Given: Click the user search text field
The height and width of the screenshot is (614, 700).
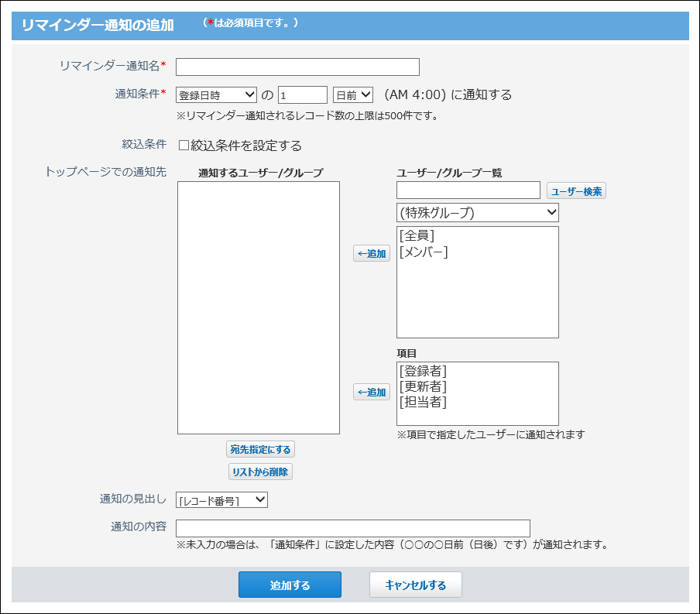Looking at the screenshot, I should (468, 190).
